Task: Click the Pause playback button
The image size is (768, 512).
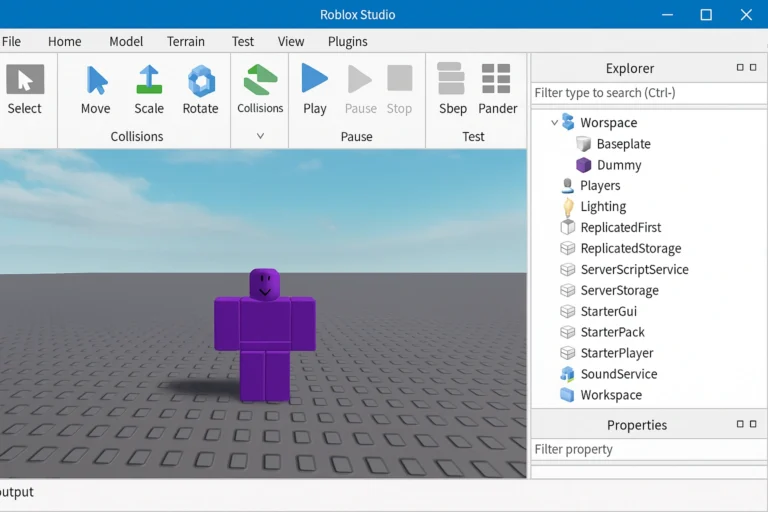Action: click(x=360, y=90)
